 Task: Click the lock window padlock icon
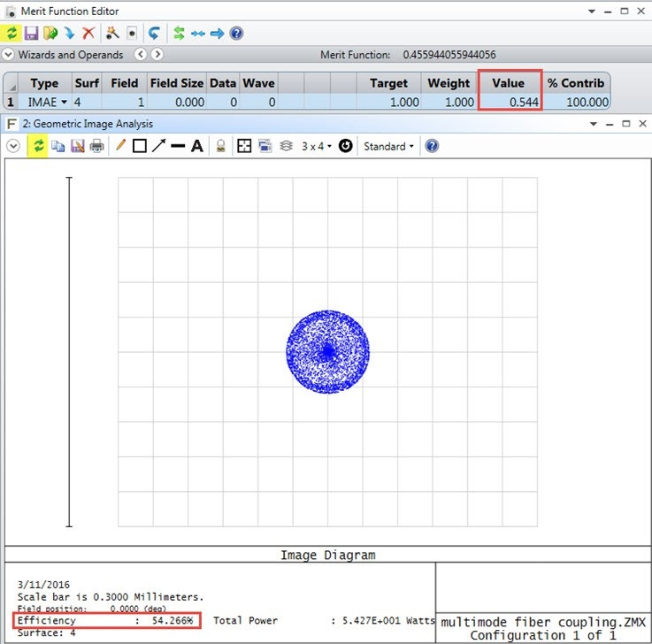(x=220, y=146)
